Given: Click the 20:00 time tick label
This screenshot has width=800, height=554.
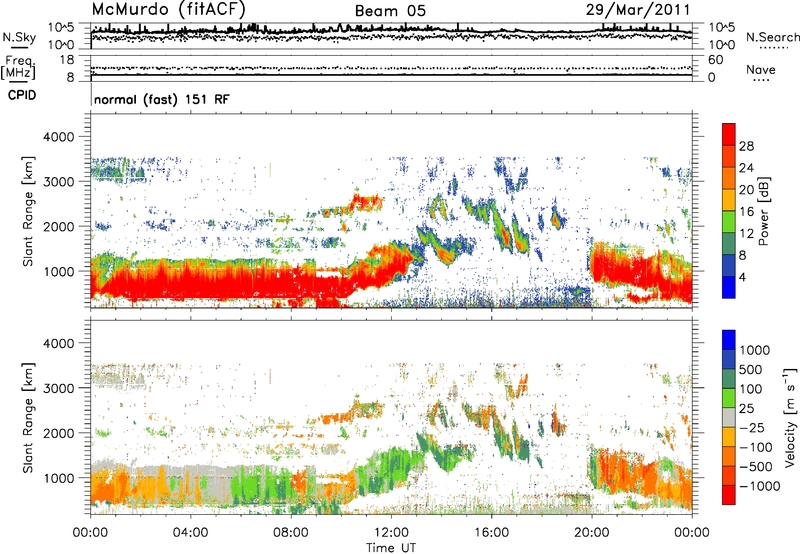Looking at the screenshot, I should point(592,533).
